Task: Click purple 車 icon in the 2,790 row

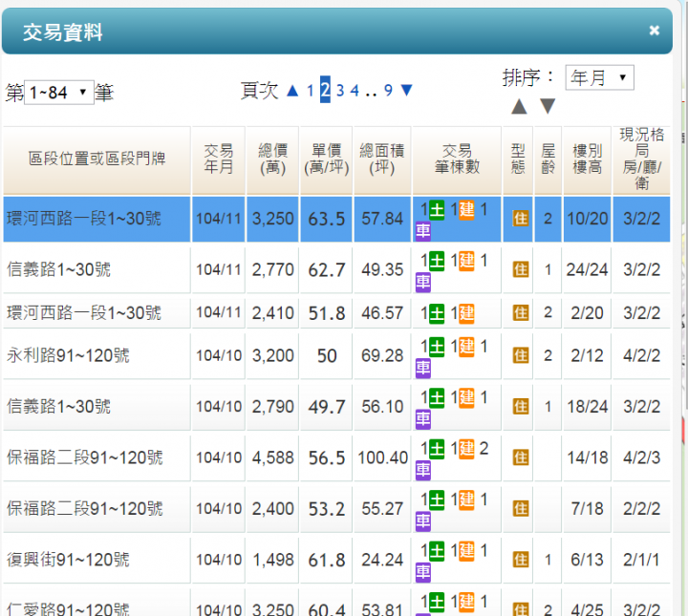Action: (x=423, y=419)
